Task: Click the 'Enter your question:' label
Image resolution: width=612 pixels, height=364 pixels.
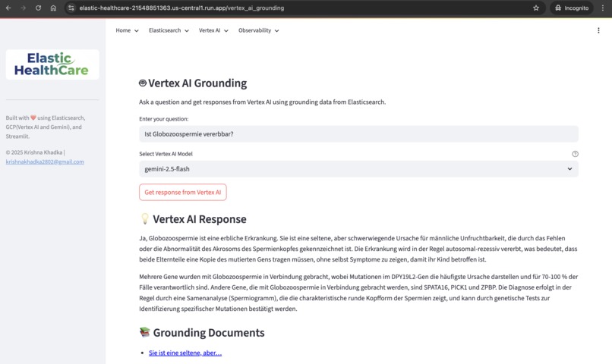Action: pos(163,119)
